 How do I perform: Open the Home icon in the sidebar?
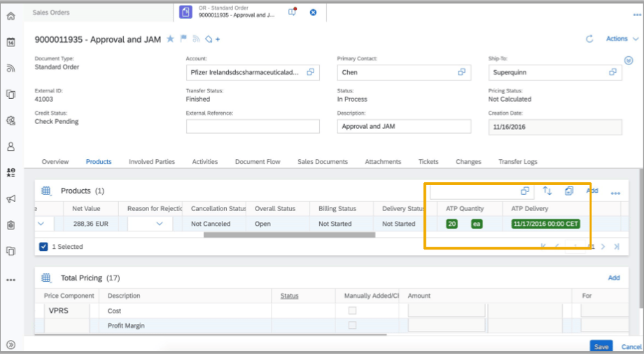click(11, 16)
